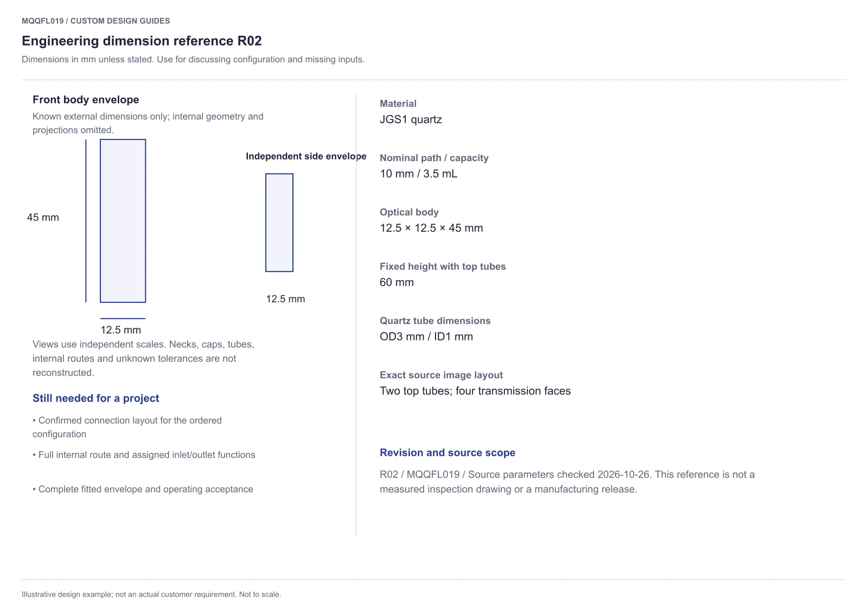This screenshot has width=868, height=614.
Task: Click the '60 mm' value
Action: (x=397, y=282)
